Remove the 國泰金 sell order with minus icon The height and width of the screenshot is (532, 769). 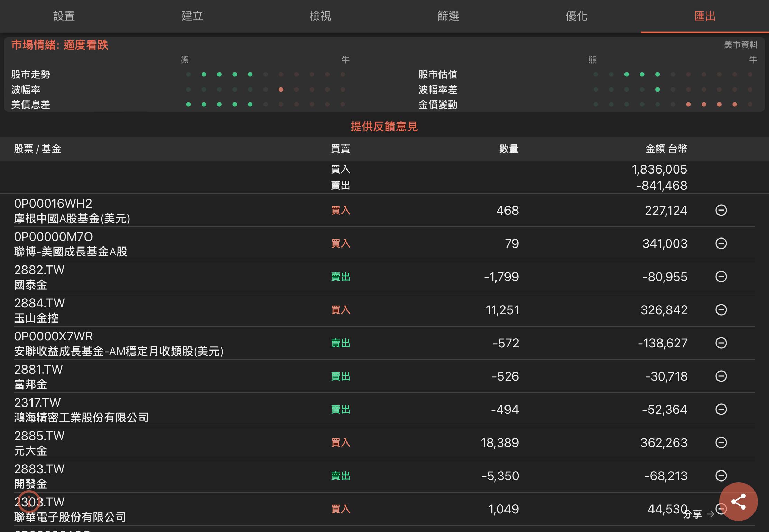(721, 277)
